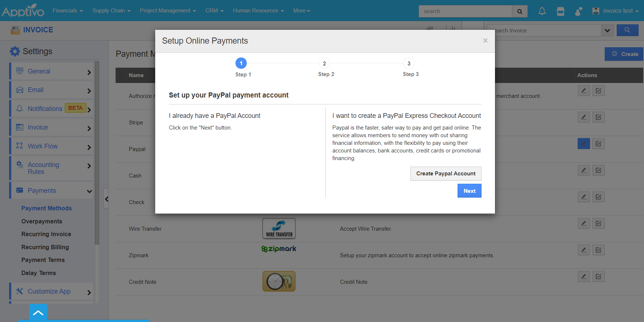Toggle the checkmark action for Authorize.net
The width and height of the screenshot is (644, 322).
[599, 91]
